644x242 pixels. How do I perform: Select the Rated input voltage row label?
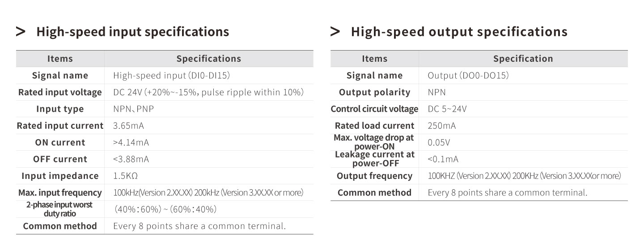[60, 92]
